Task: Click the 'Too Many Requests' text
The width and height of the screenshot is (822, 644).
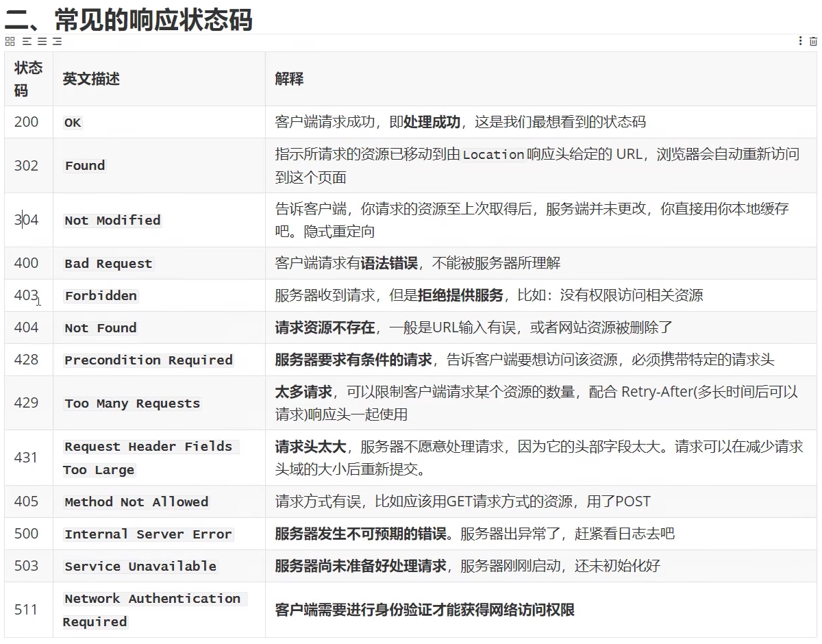Action: (132, 404)
